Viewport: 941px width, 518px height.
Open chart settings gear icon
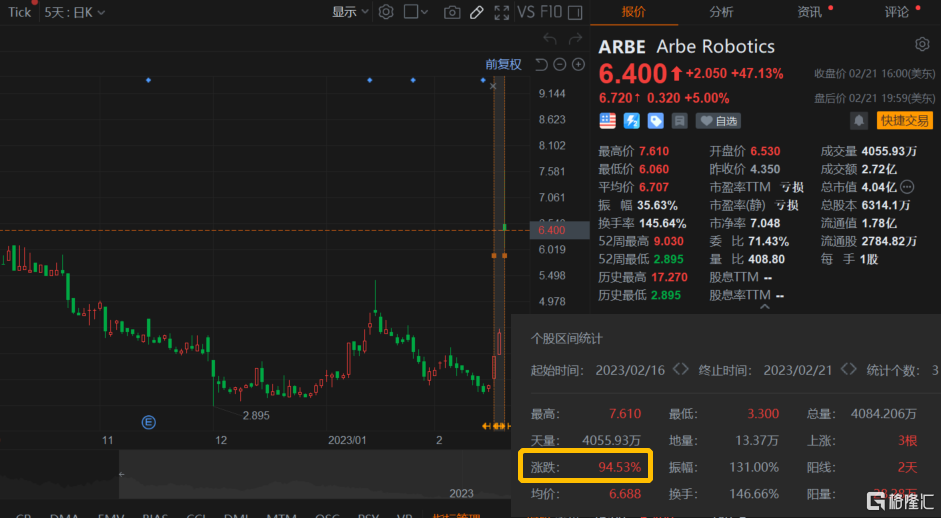point(386,12)
